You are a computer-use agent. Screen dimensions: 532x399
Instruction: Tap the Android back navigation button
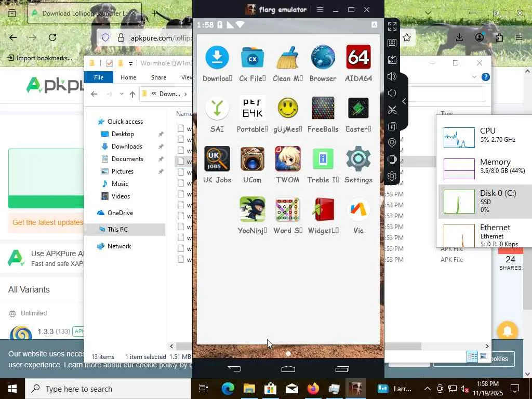pyautogui.click(x=234, y=369)
